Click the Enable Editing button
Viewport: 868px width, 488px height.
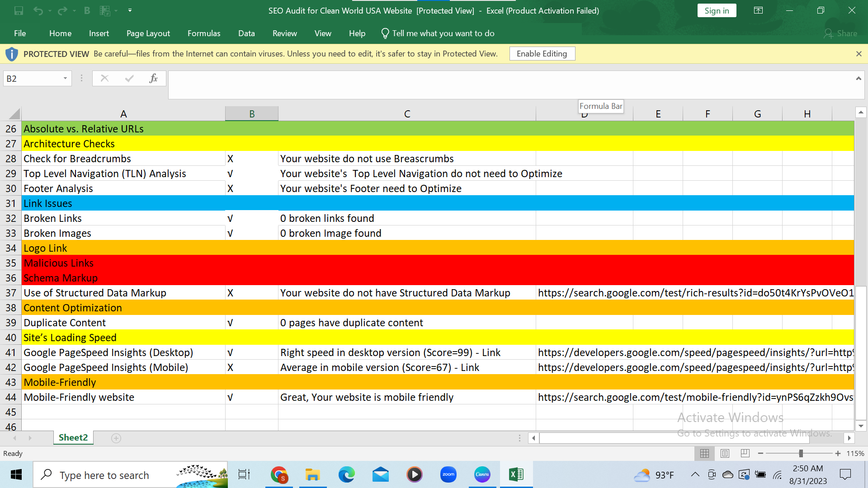pos(542,53)
